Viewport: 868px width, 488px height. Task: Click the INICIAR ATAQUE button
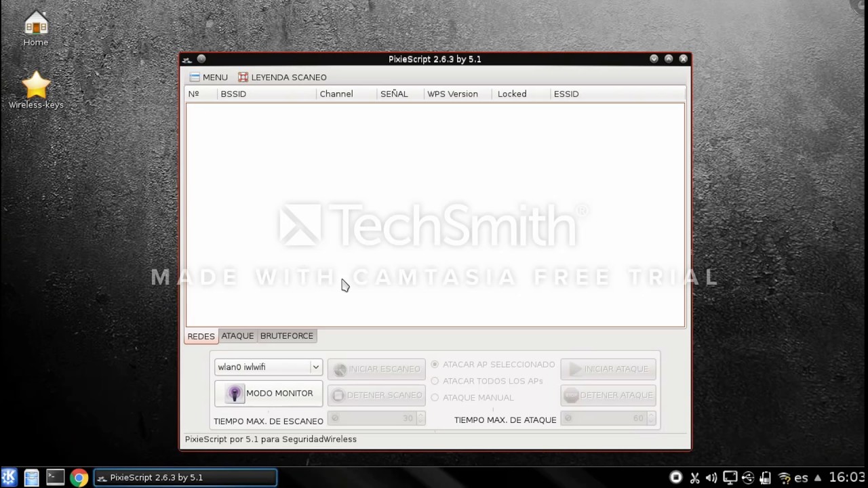(608, 369)
